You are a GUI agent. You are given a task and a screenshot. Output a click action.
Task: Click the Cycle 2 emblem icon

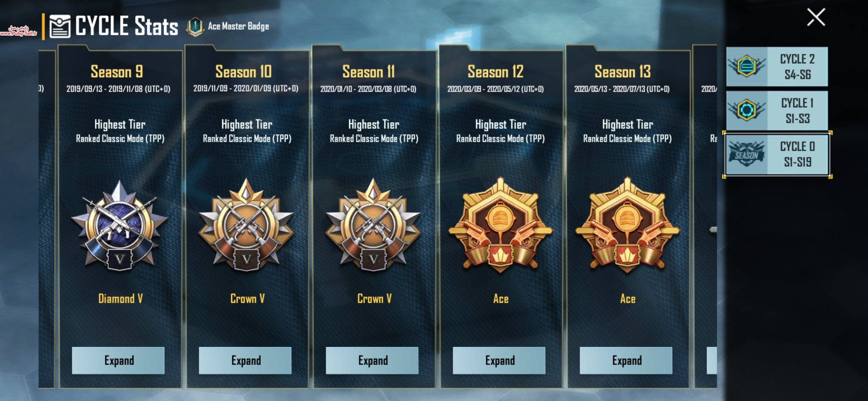point(746,66)
